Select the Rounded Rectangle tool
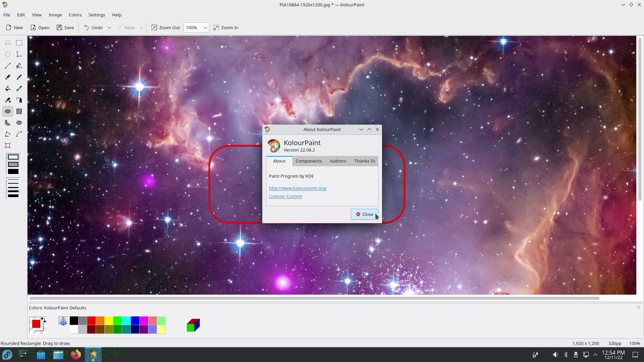644x362 pixels. 8,111
